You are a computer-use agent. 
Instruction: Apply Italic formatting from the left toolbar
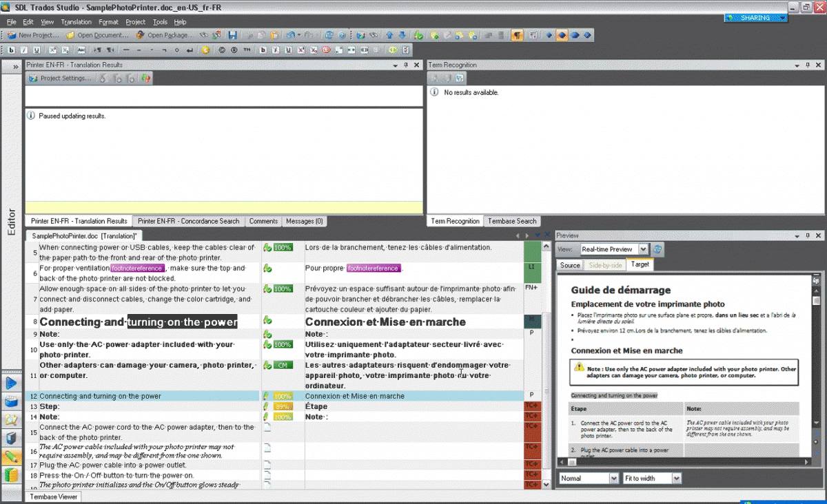click(23, 50)
